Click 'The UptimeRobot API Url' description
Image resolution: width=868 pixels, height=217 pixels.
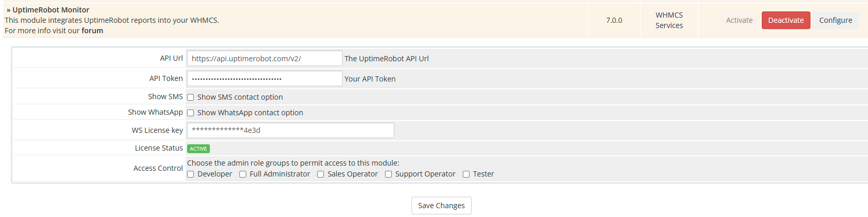point(387,59)
